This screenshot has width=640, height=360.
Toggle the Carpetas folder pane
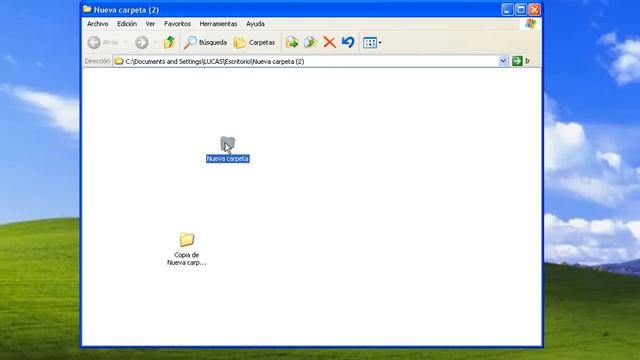coord(254,42)
